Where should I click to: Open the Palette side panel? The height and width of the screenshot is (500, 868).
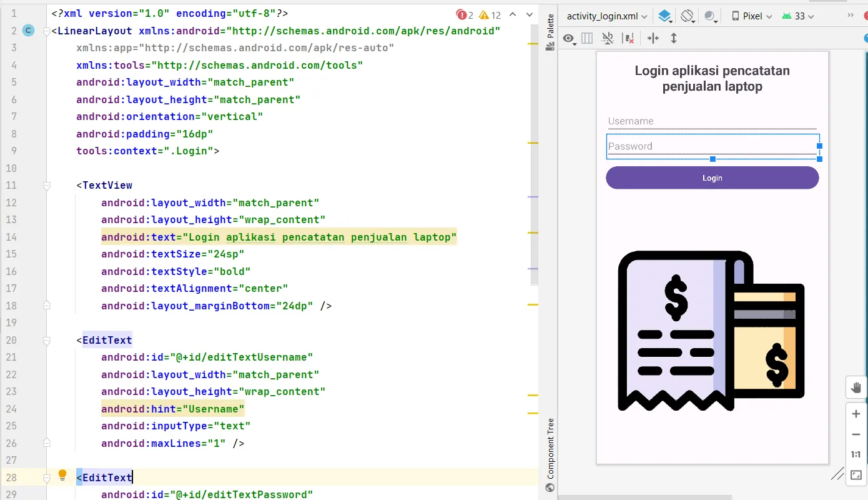[550, 32]
